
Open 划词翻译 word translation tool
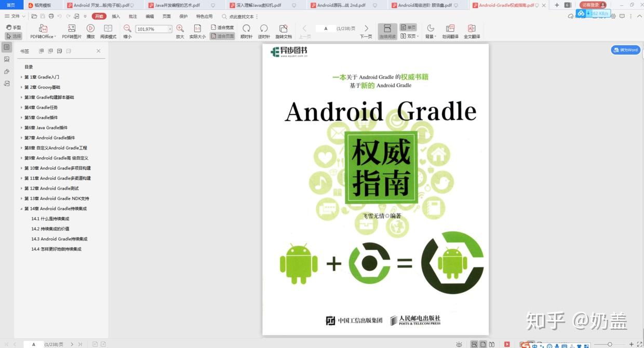(x=450, y=32)
